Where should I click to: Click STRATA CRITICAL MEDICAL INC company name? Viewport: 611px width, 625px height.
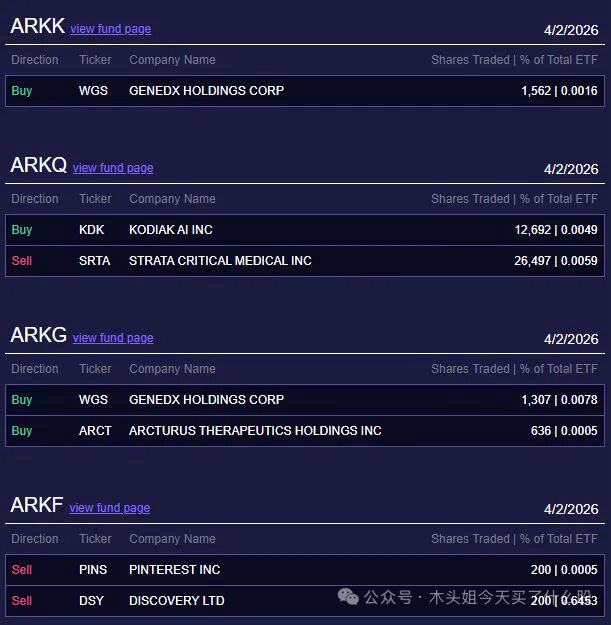point(220,261)
